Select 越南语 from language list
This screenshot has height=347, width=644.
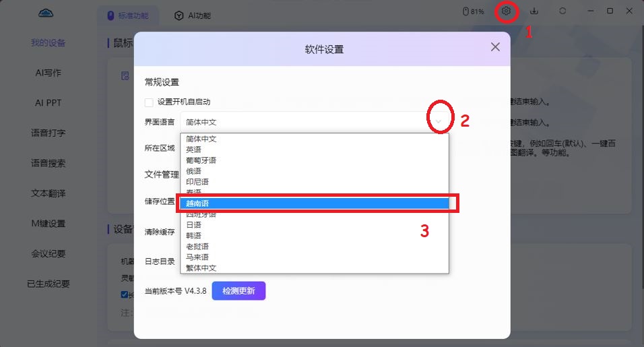[314, 203]
